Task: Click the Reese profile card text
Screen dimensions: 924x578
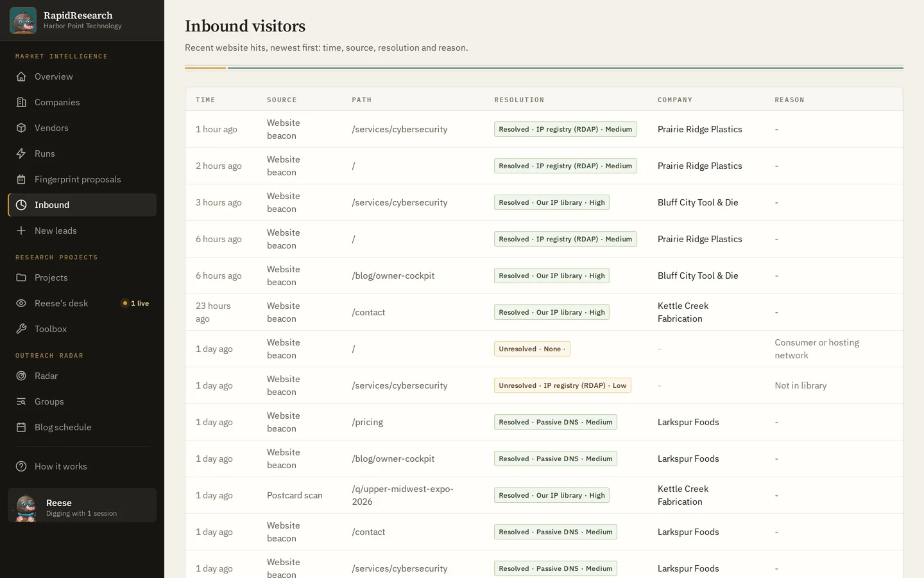Action: 81,507
